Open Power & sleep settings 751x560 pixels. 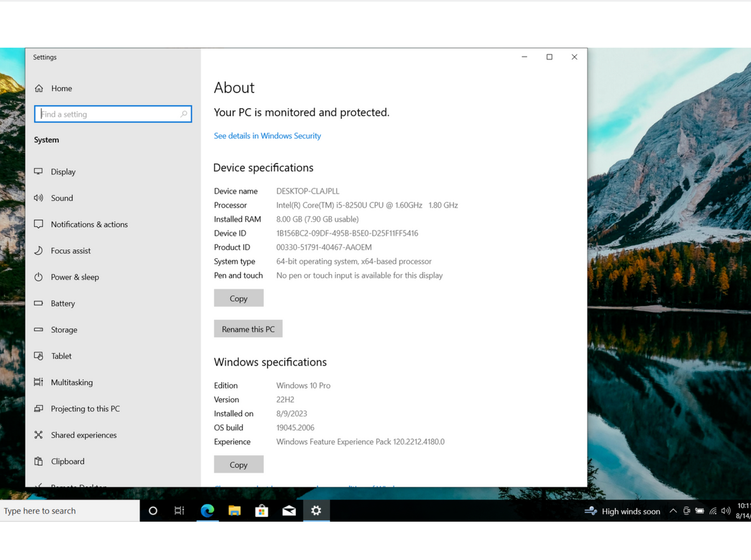(x=74, y=277)
